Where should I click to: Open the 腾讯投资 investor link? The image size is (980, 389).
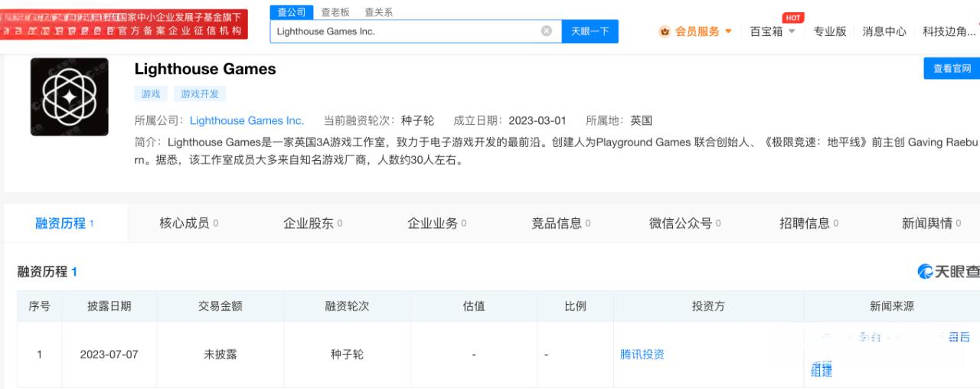coord(642,355)
